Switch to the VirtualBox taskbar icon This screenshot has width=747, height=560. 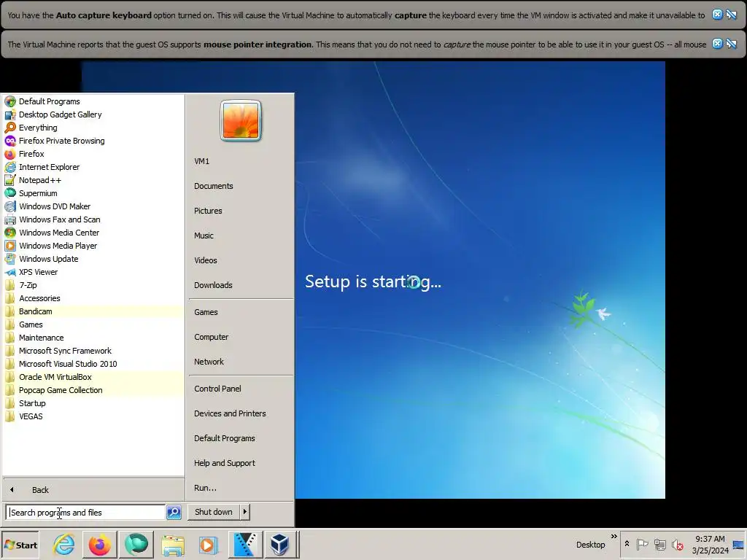(280, 544)
